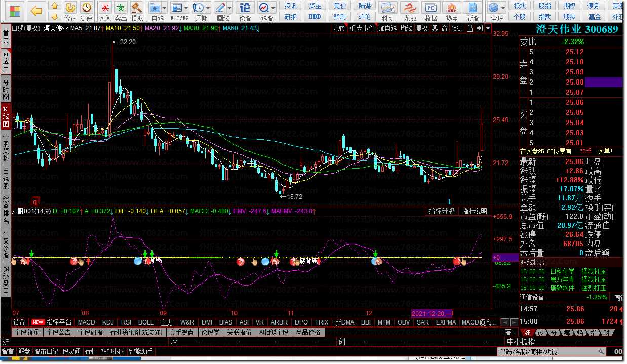627x364 pixels.
Task: Expand the F10/F9 dropdown arrow
Action: point(185,8)
